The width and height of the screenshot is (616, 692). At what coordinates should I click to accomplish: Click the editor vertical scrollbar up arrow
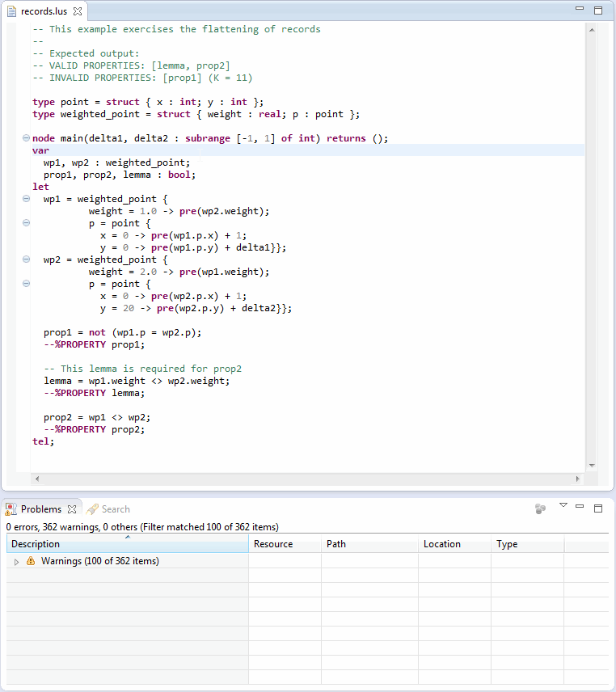(592, 30)
